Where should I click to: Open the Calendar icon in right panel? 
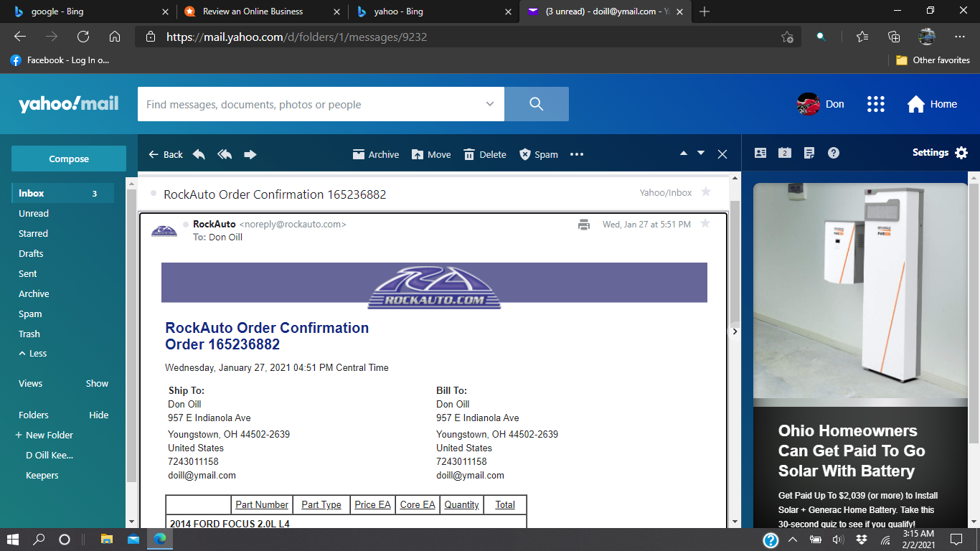pos(785,153)
